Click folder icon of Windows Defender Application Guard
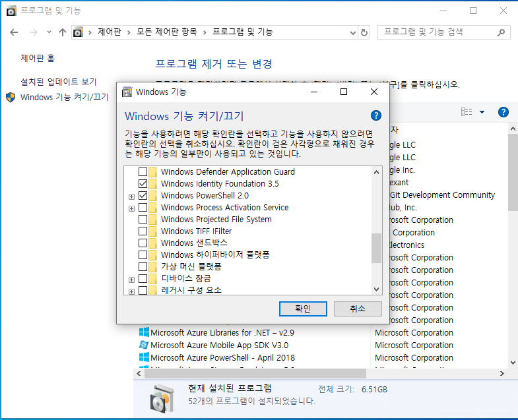 point(152,171)
